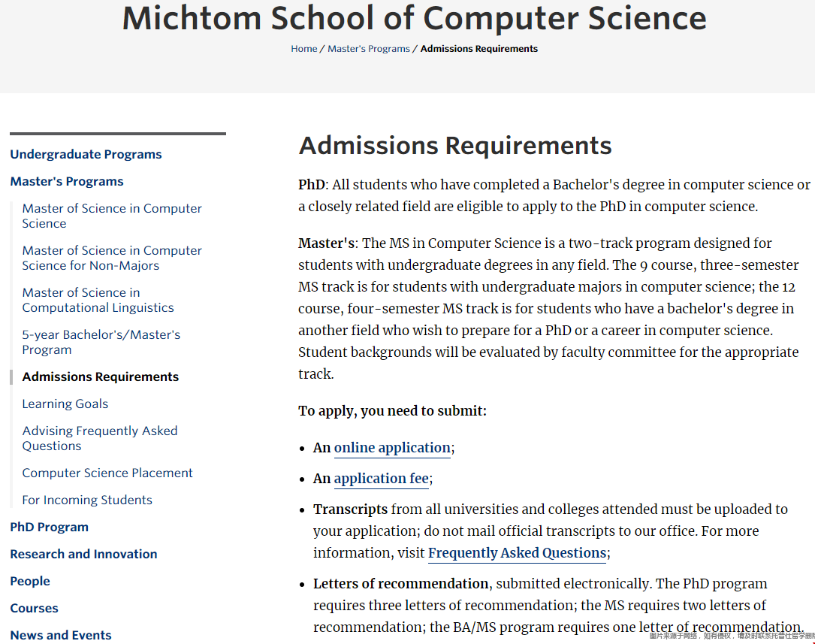Open Master of Science in Computer Science

(x=112, y=216)
